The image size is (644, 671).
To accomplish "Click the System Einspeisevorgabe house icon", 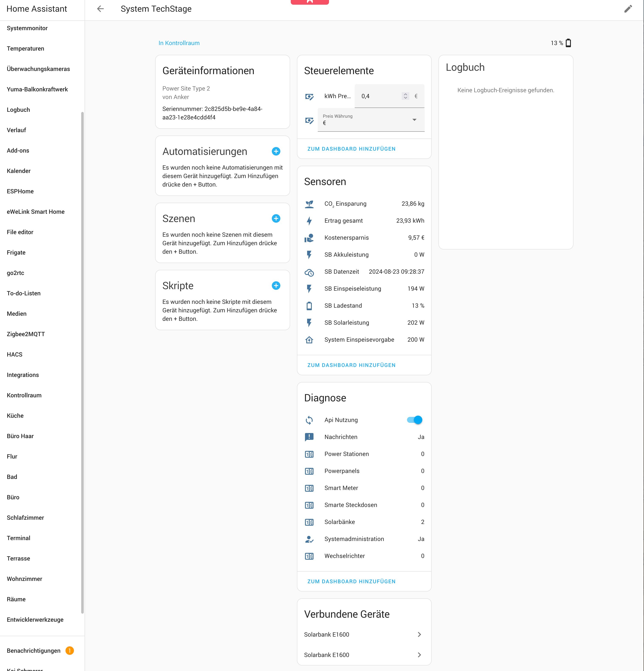I will point(309,340).
